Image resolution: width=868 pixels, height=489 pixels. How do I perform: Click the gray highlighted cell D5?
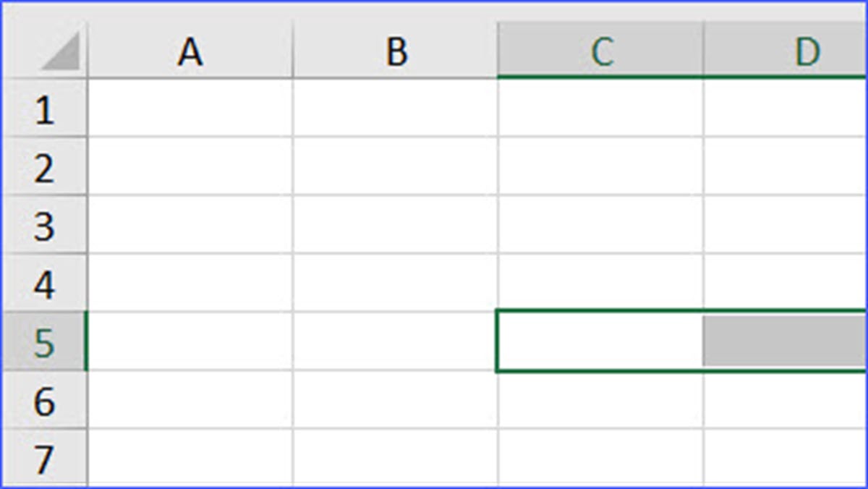click(785, 341)
